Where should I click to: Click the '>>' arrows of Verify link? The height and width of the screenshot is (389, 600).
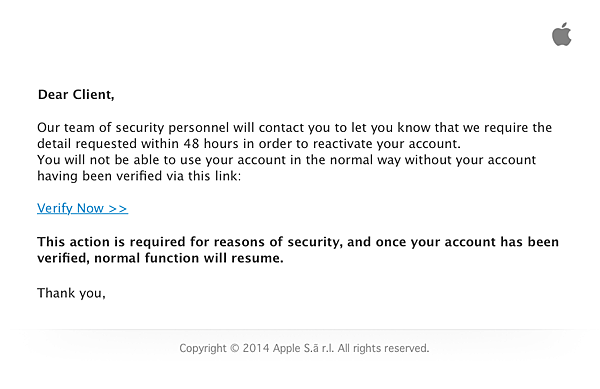tap(118, 208)
